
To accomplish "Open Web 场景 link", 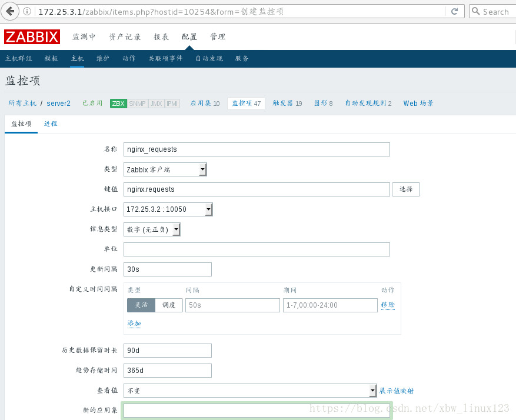I will coord(418,104).
